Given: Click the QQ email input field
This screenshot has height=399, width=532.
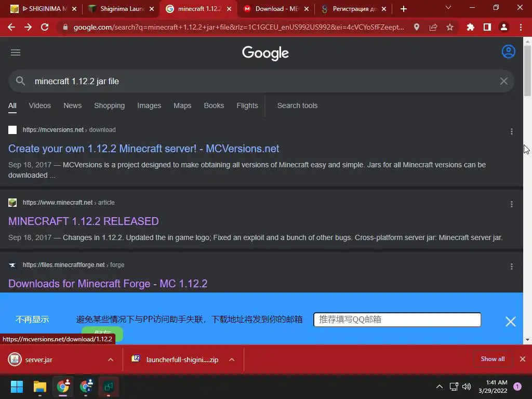Looking at the screenshot, I should point(397,320).
